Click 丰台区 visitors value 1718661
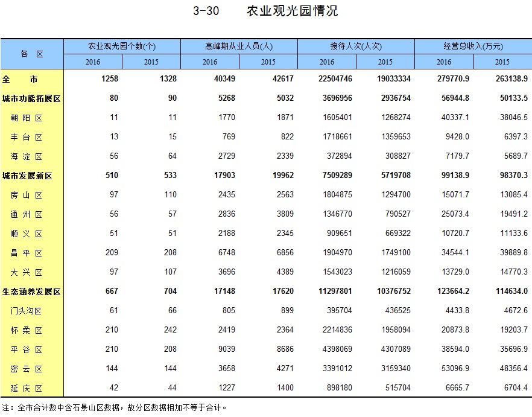Viewport: 532px width, 417px height. click(337, 137)
